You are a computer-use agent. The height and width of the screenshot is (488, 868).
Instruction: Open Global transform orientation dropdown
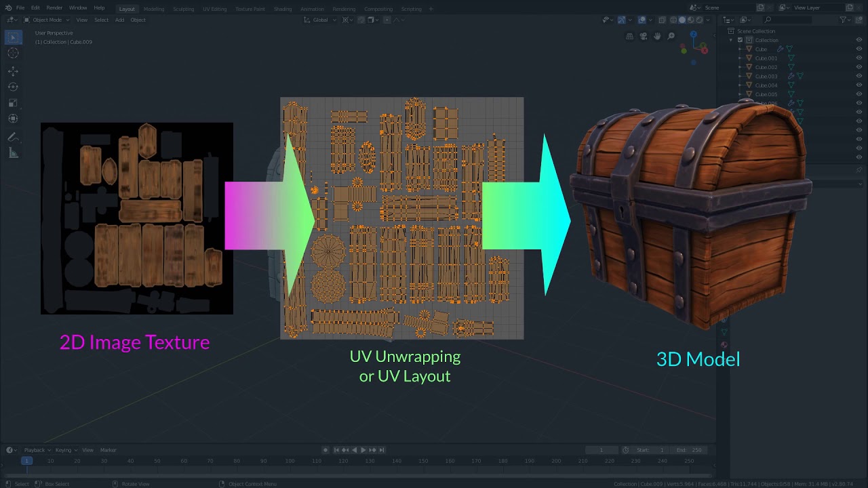320,20
